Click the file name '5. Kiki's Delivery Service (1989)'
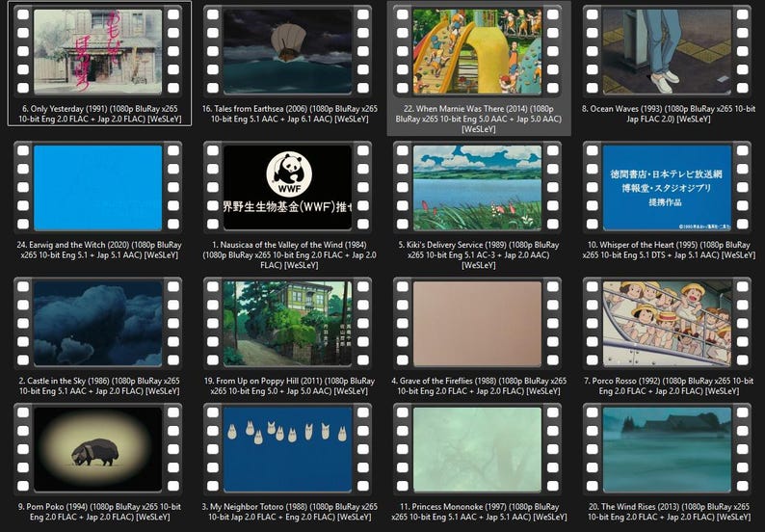 [x=479, y=254]
